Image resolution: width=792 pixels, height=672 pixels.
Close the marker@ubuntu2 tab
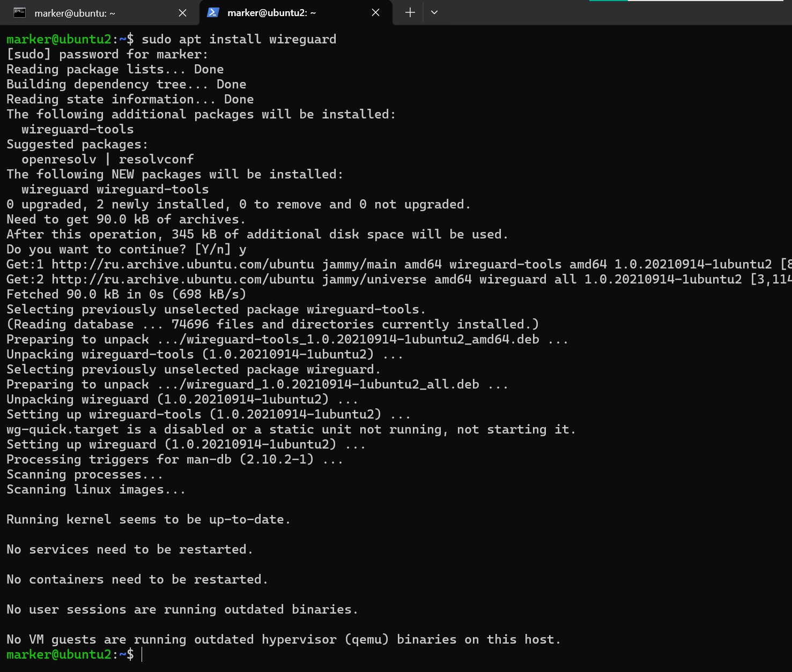click(x=375, y=12)
